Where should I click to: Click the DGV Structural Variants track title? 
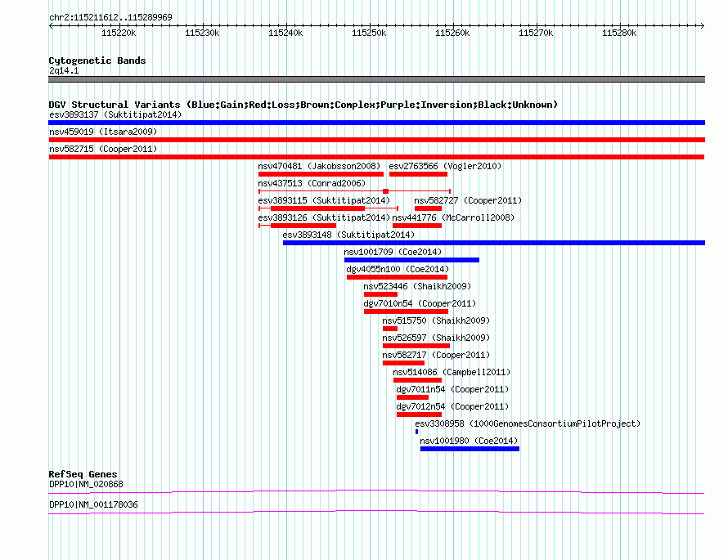tap(303, 105)
